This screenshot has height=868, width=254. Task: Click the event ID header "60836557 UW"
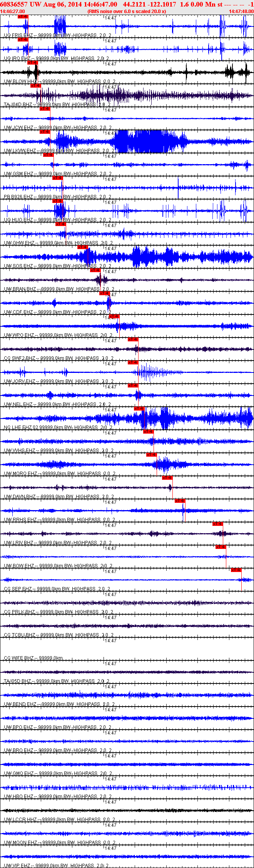20,4
